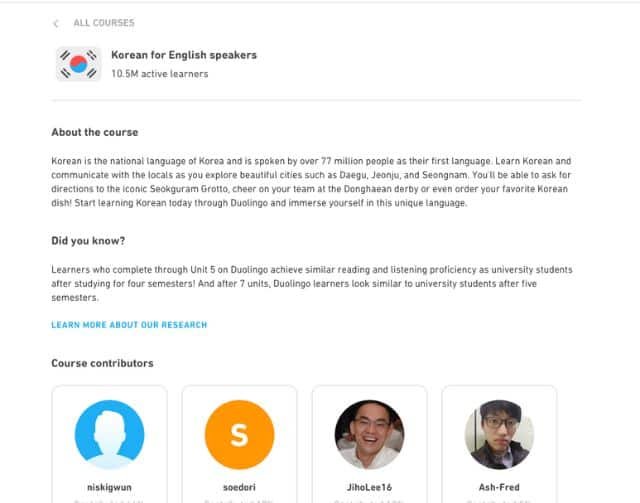Viewport: 640px width, 503px height.
Task: Click the Did you know? heading
Action: (x=89, y=241)
